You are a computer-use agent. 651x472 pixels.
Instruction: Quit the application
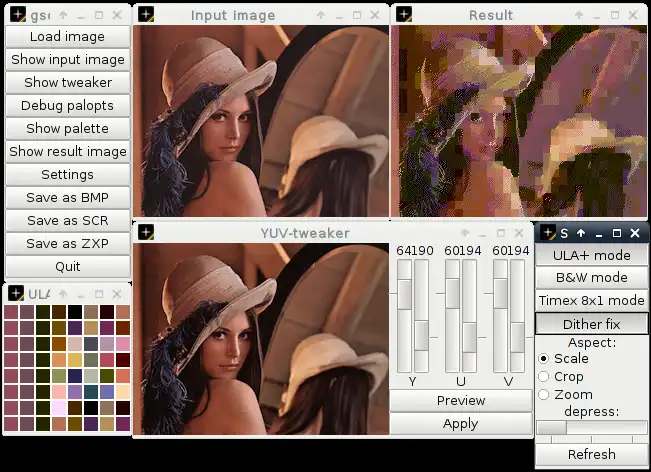pos(68,267)
